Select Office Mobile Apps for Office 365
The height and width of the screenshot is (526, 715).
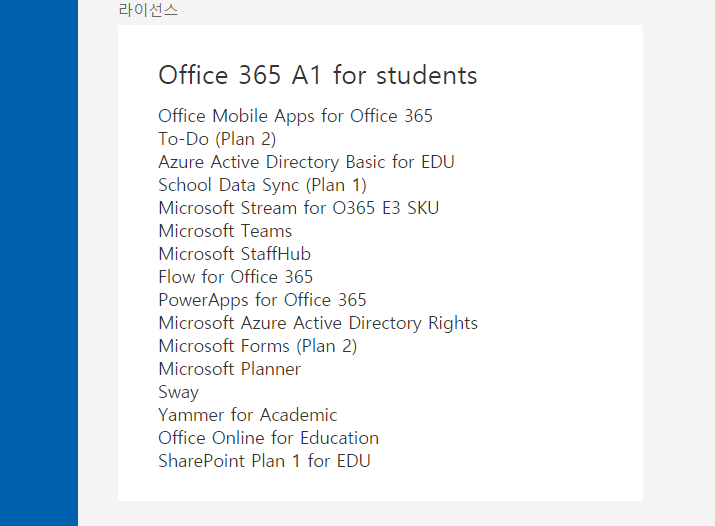pos(295,116)
